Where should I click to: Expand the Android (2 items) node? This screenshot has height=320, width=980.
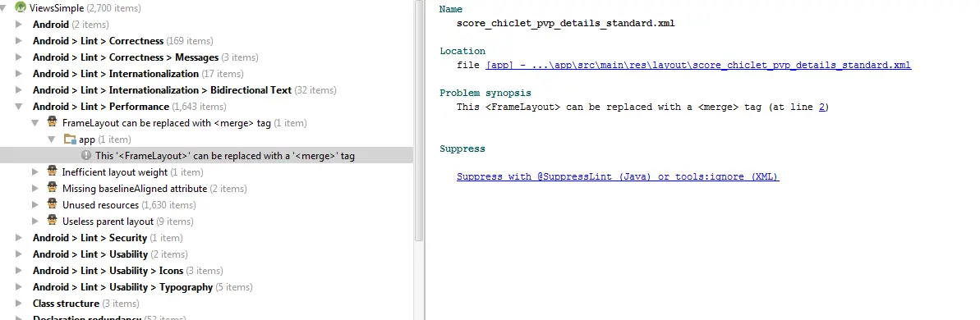coord(20,25)
